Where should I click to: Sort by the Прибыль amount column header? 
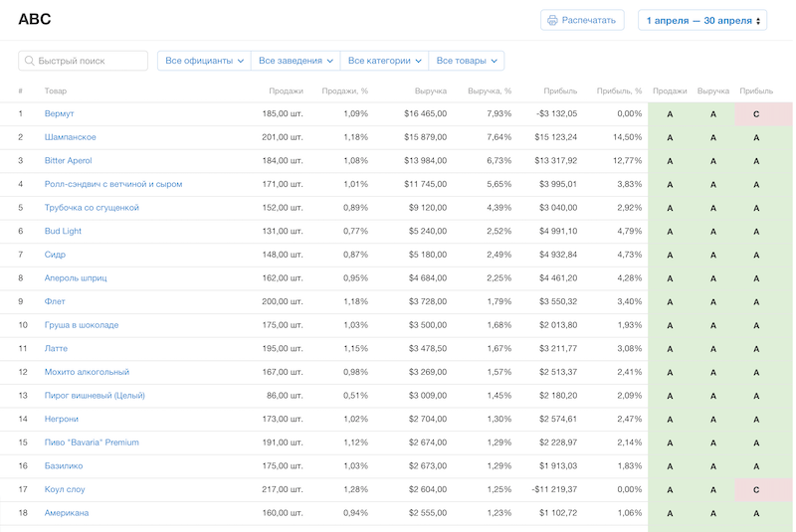click(560, 90)
